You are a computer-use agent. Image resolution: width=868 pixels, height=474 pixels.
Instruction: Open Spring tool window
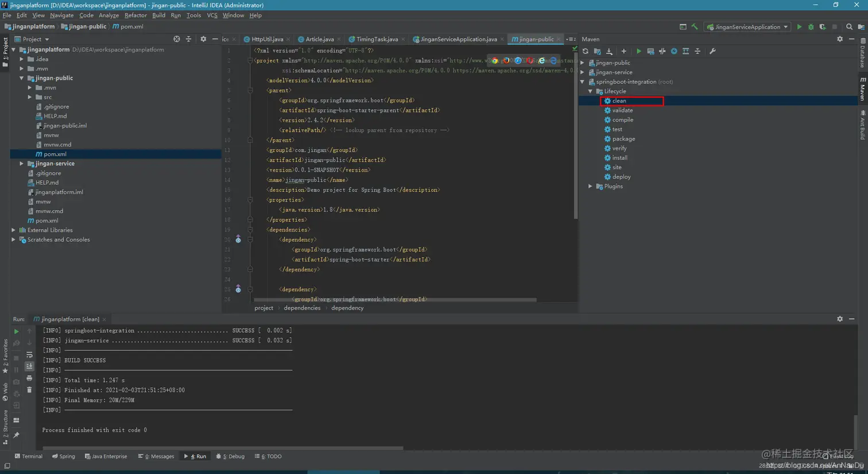63,456
